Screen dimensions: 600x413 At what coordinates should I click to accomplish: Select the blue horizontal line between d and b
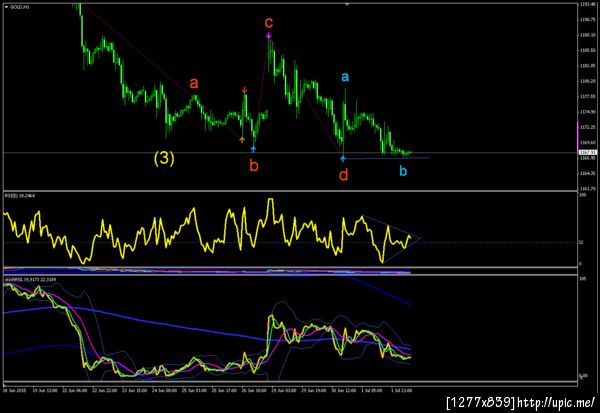pos(386,158)
